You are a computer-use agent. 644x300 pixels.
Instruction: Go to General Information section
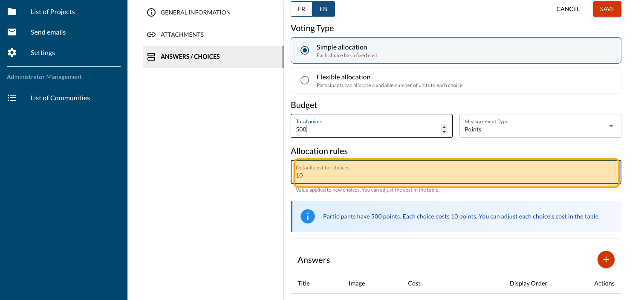click(195, 12)
